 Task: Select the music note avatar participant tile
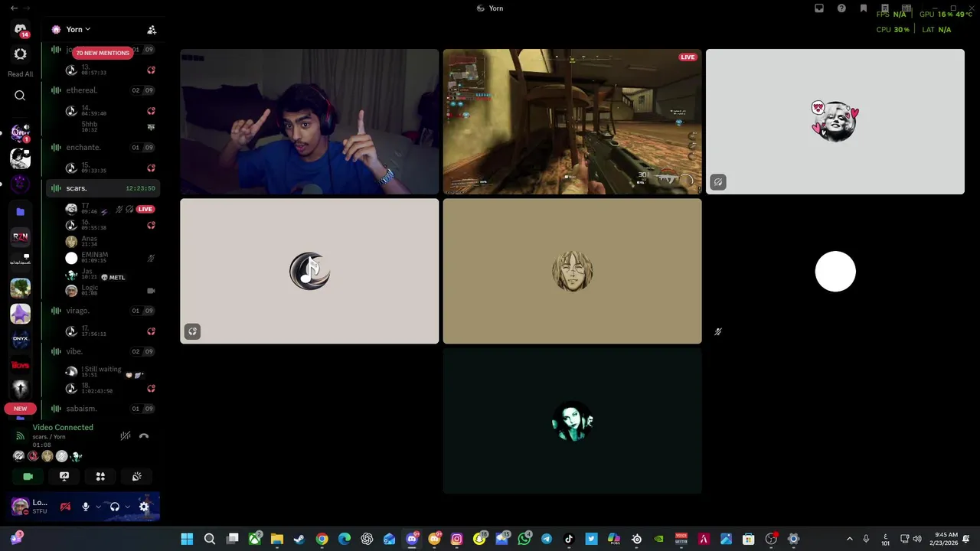coord(309,272)
